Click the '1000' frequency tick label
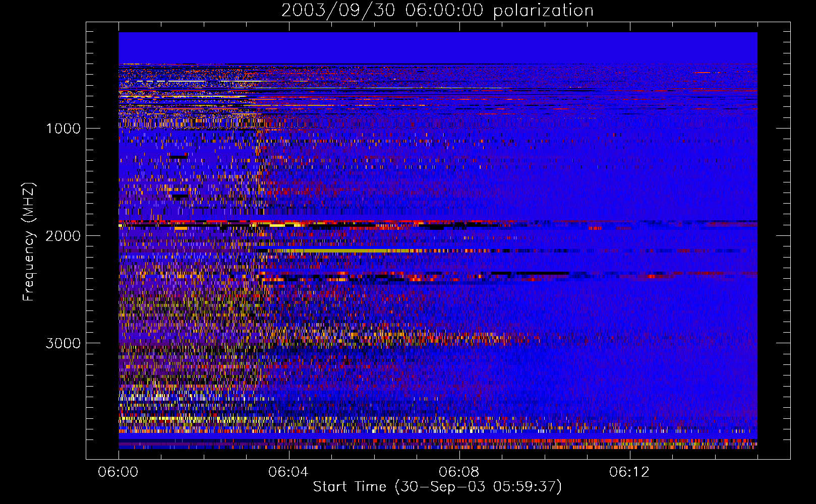The height and width of the screenshot is (504, 816). coord(63,129)
